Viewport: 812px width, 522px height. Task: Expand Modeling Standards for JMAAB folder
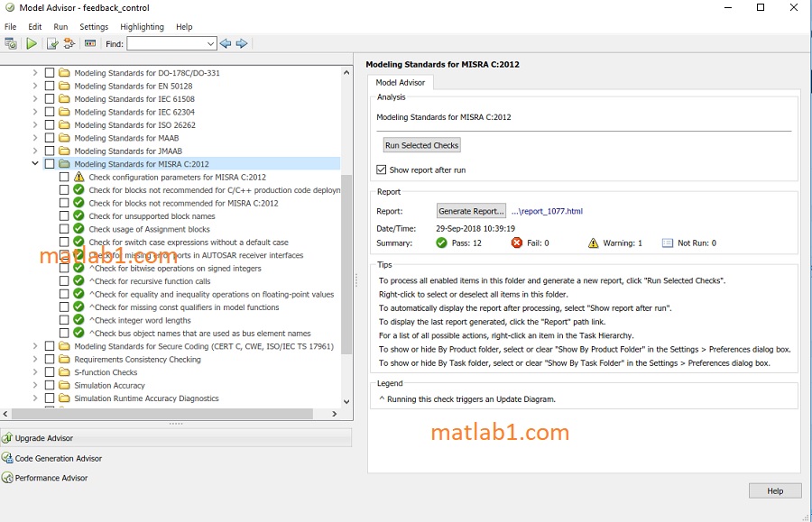(x=34, y=151)
